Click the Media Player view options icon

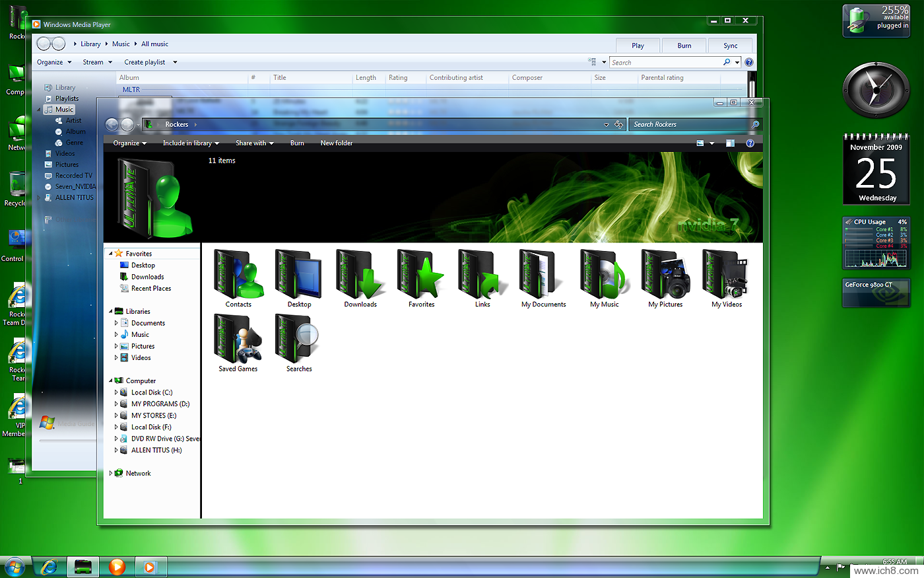(x=592, y=61)
